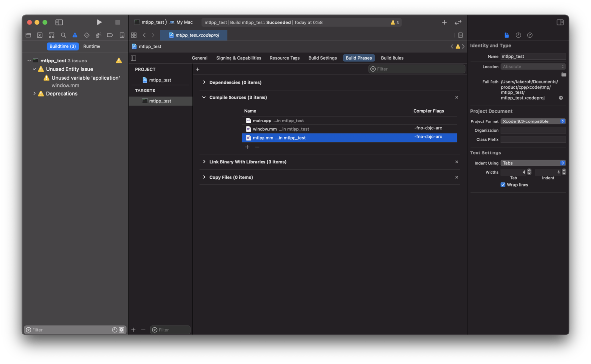The image size is (591, 364).
Task: Toggle Wrap lines checkbox
Action: tap(503, 185)
